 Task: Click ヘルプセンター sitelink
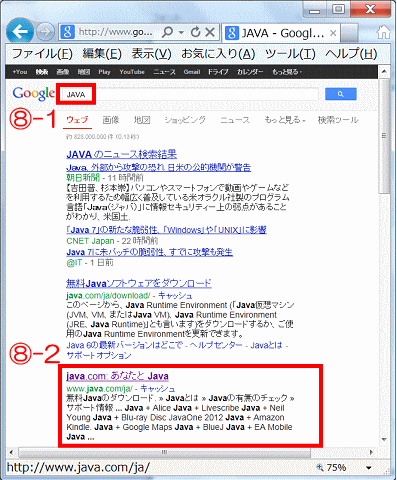coord(216,345)
